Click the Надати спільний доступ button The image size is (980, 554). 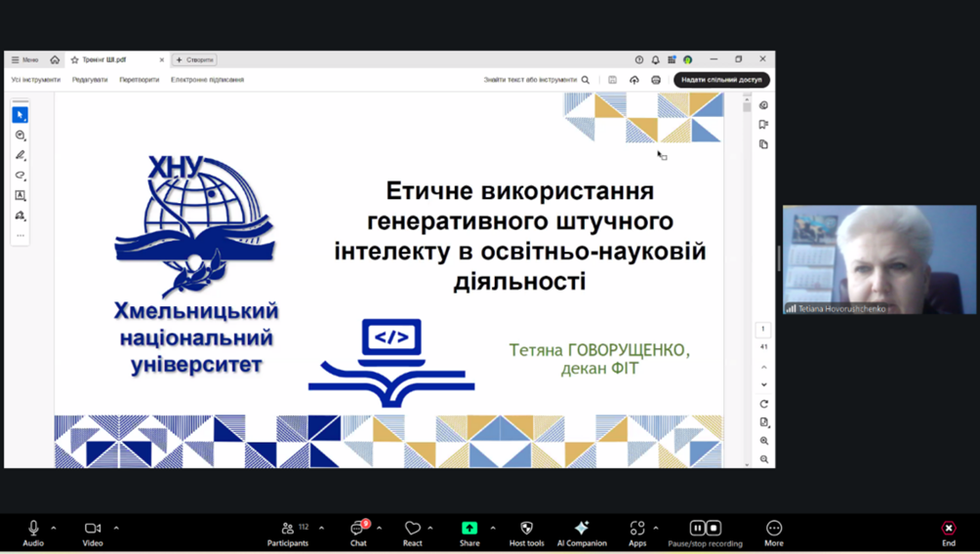[721, 80]
